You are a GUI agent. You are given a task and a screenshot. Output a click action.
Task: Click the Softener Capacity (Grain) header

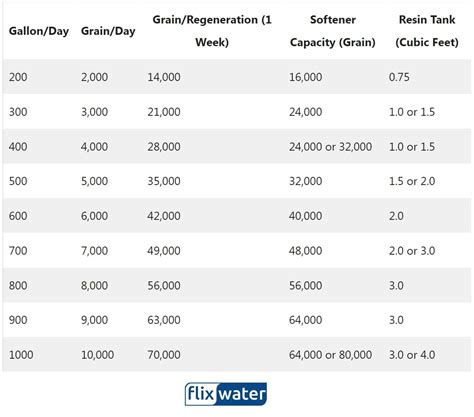click(333, 31)
